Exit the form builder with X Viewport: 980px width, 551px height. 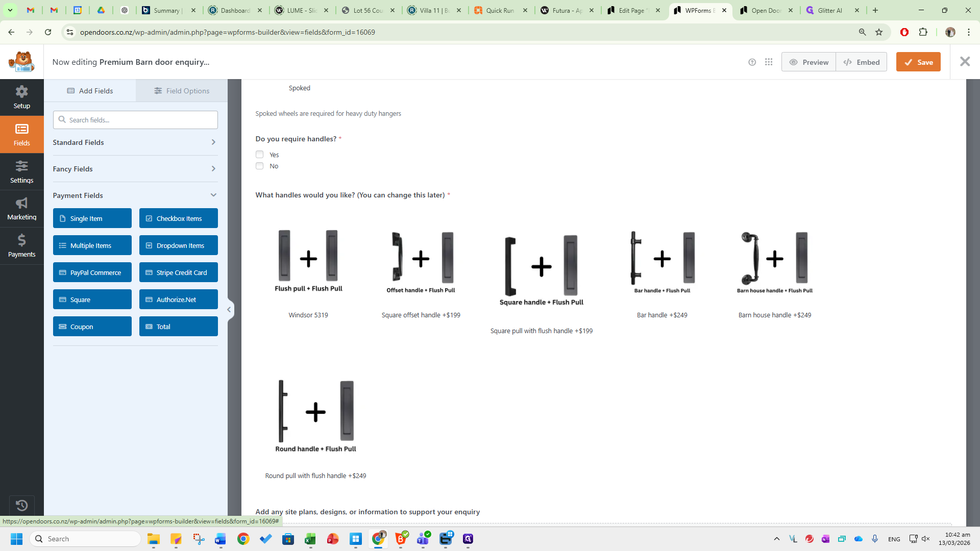coord(965,62)
